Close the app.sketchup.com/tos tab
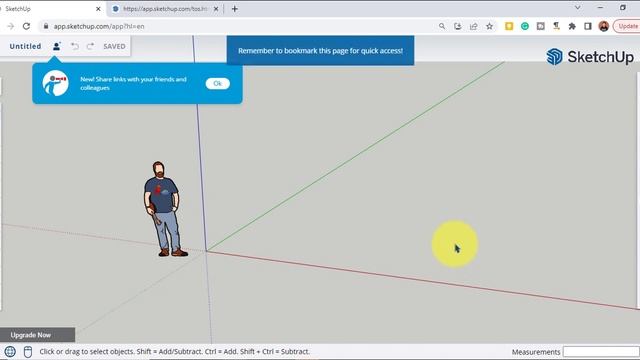 (216, 9)
